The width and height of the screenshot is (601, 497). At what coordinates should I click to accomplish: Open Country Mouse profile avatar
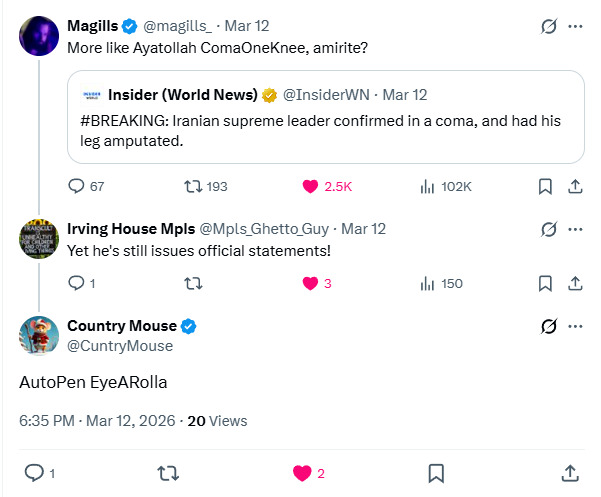coord(39,335)
